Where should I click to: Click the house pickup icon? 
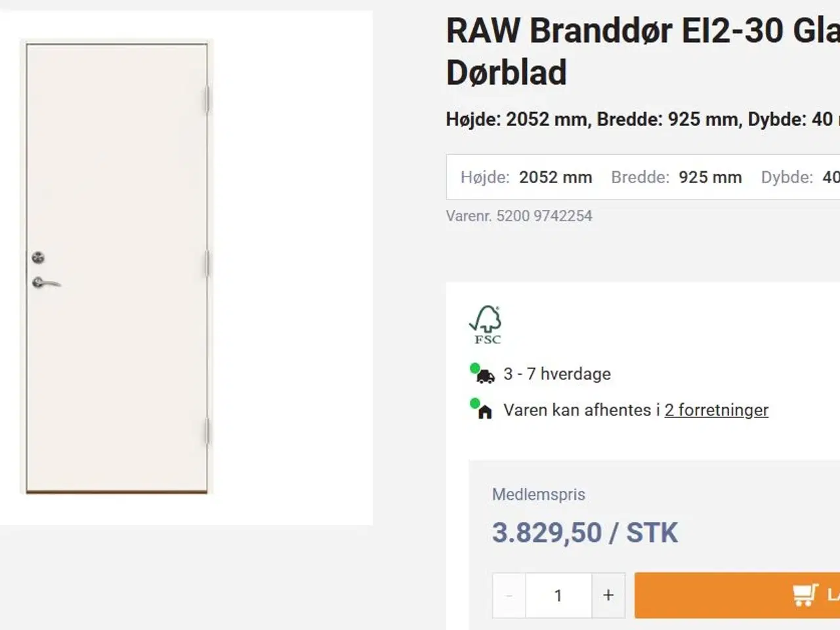pyautogui.click(x=484, y=411)
